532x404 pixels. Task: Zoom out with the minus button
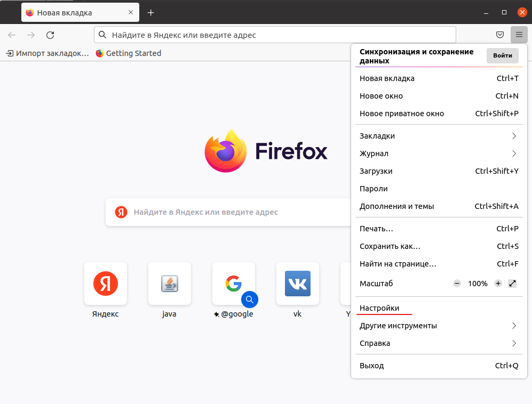click(457, 284)
